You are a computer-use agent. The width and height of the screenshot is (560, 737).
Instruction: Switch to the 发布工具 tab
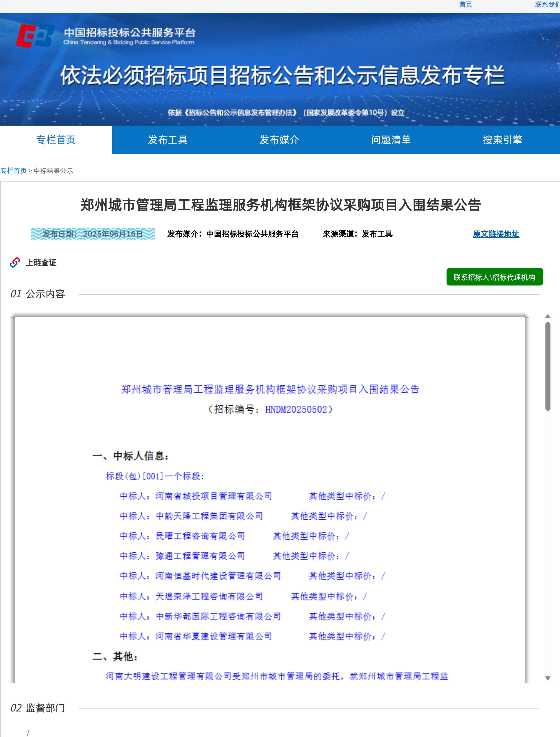pyautogui.click(x=168, y=140)
